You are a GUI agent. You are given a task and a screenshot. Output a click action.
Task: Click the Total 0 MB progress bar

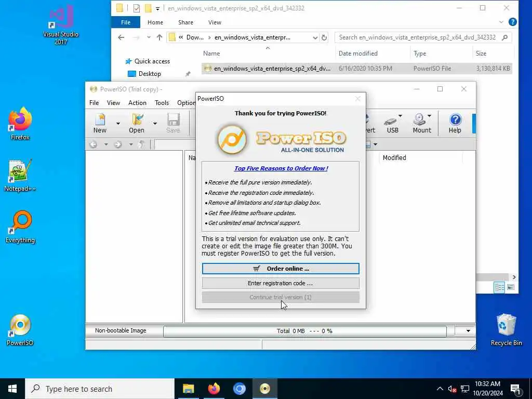pyautogui.click(x=304, y=331)
